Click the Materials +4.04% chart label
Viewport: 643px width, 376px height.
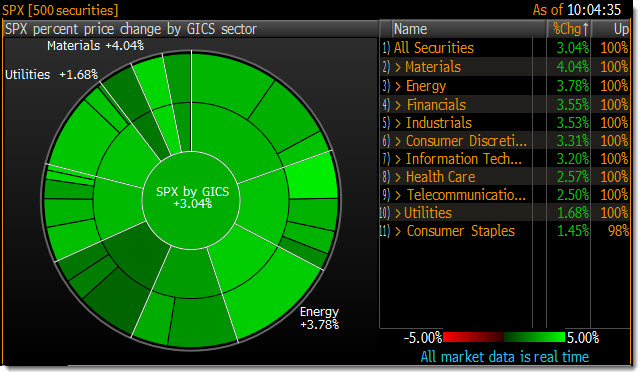click(x=95, y=46)
